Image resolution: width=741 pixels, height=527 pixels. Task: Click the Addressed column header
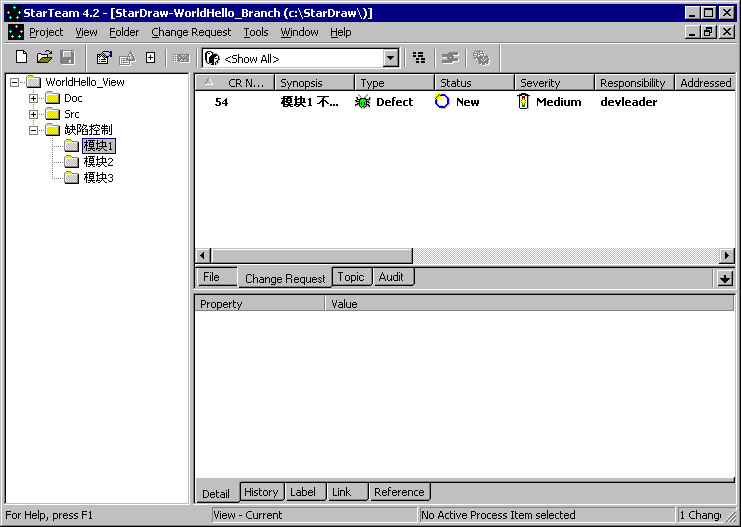[x=705, y=83]
